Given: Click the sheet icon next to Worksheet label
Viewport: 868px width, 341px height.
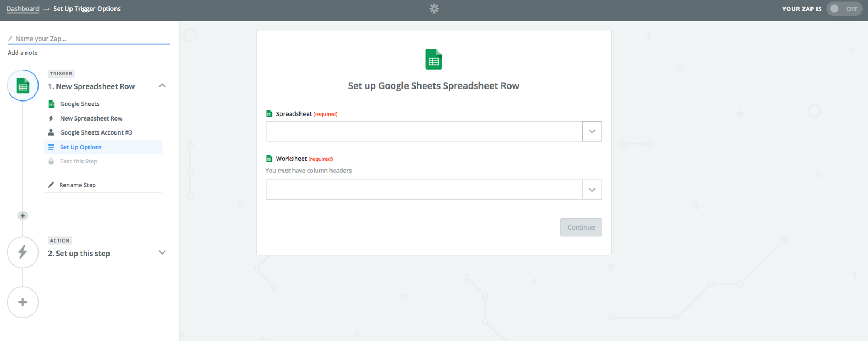Looking at the screenshot, I should 269,159.
